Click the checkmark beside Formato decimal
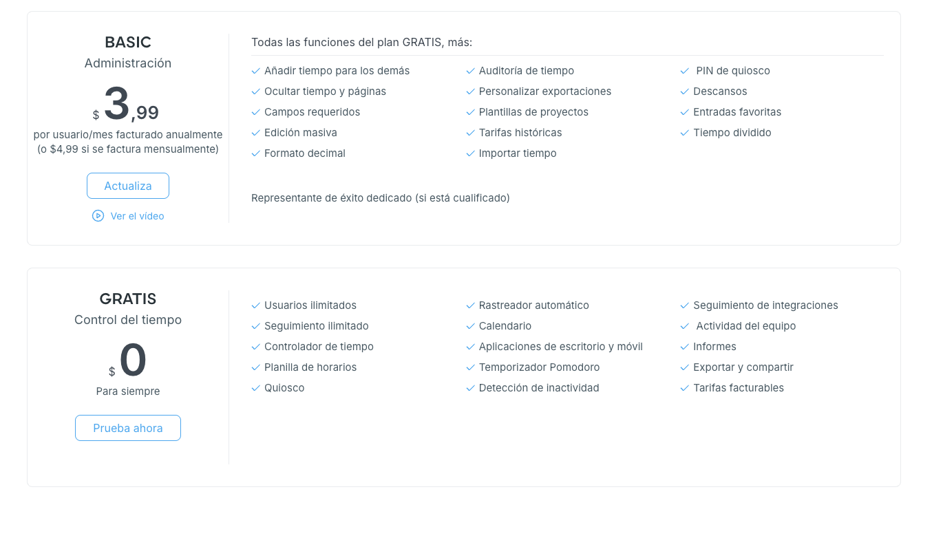Image resolution: width=932 pixels, height=560 pixels. tap(255, 153)
